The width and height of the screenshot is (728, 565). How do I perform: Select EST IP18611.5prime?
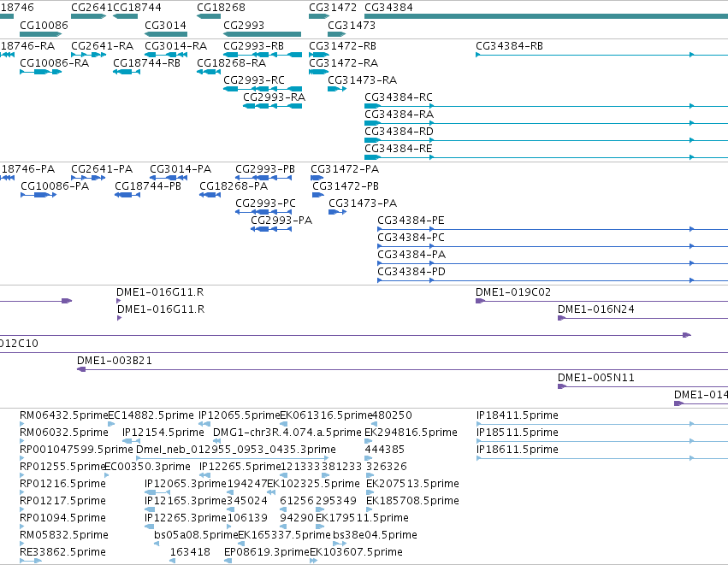tap(602, 458)
